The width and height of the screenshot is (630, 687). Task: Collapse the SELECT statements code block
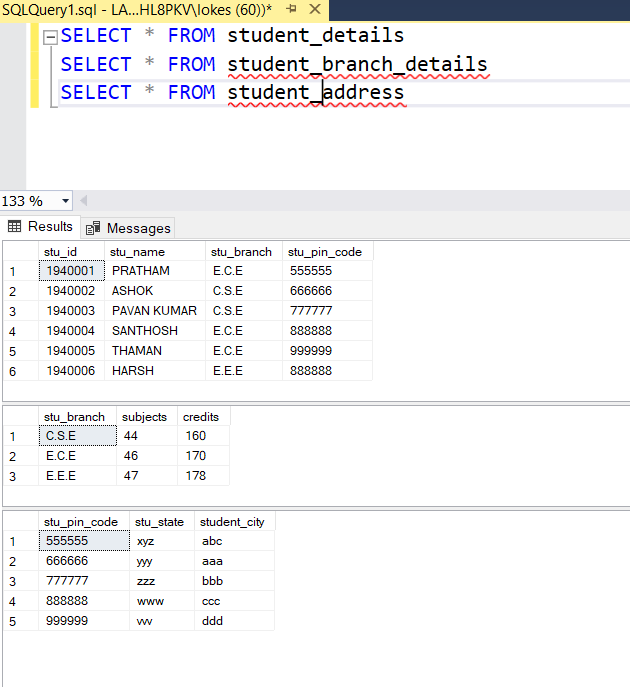tap(49, 37)
